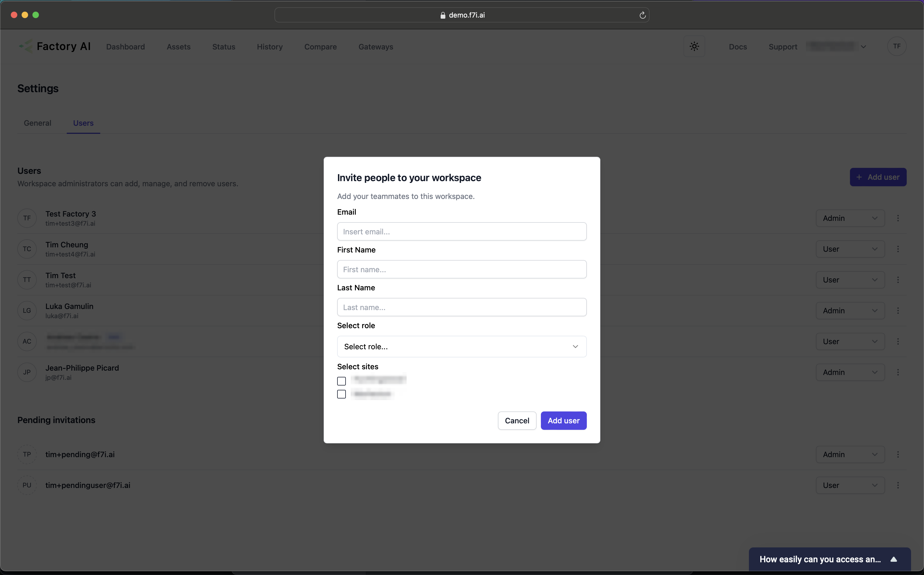924x575 pixels.
Task: Submit the dialog with Add user
Action: pos(564,421)
